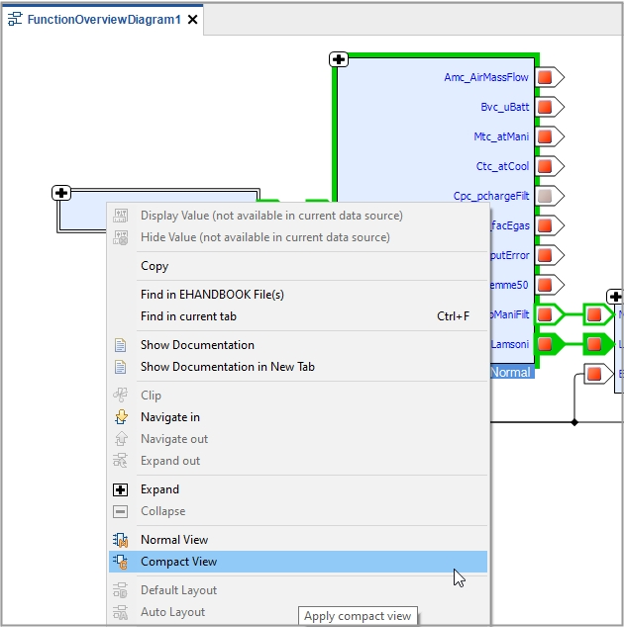The width and height of the screenshot is (624, 627).
Task: Expand the partially visible right block plus button
Action: click(x=616, y=297)
